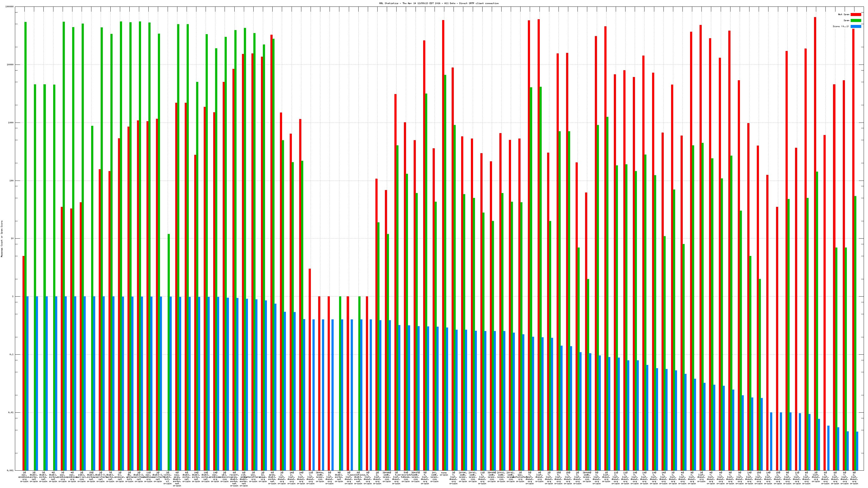Click the virbl.dnsbl.bit.nl x-axis label
The image size is (868, 488).
click(167, 478)
